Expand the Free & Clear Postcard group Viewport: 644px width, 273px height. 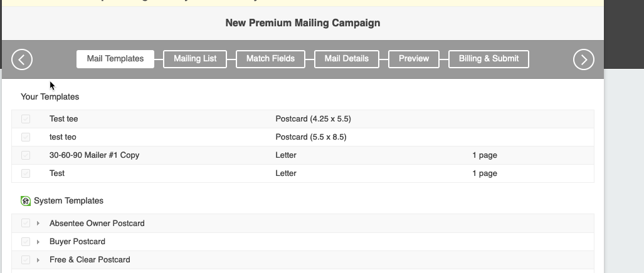tap(38, 260)
